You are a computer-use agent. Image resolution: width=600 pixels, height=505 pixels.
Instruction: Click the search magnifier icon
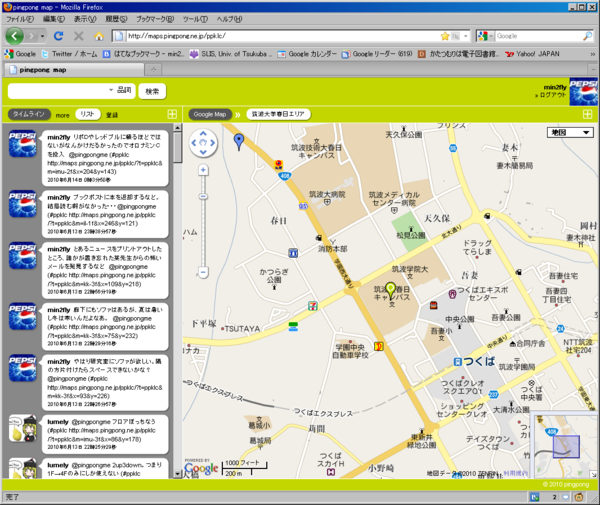pos(587,36)
